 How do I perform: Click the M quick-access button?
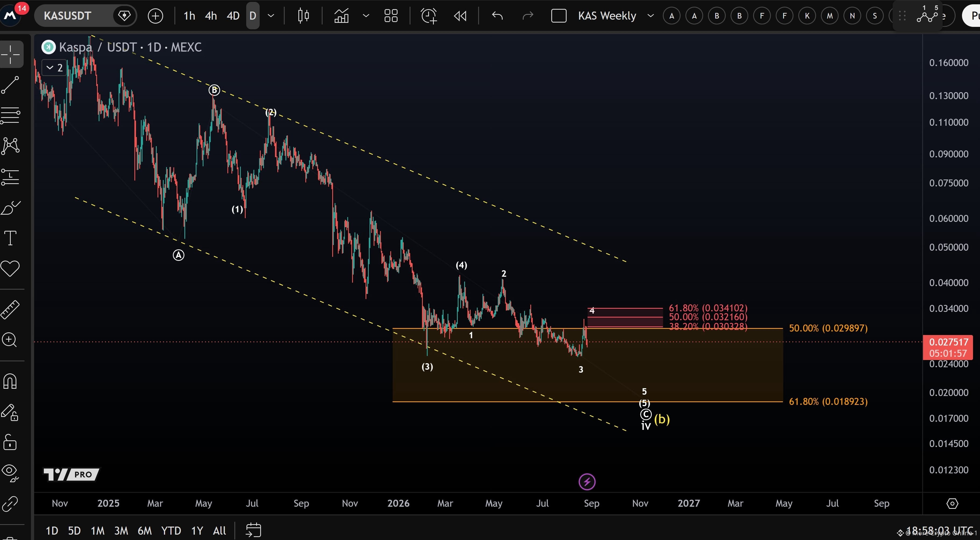[830, 16]
